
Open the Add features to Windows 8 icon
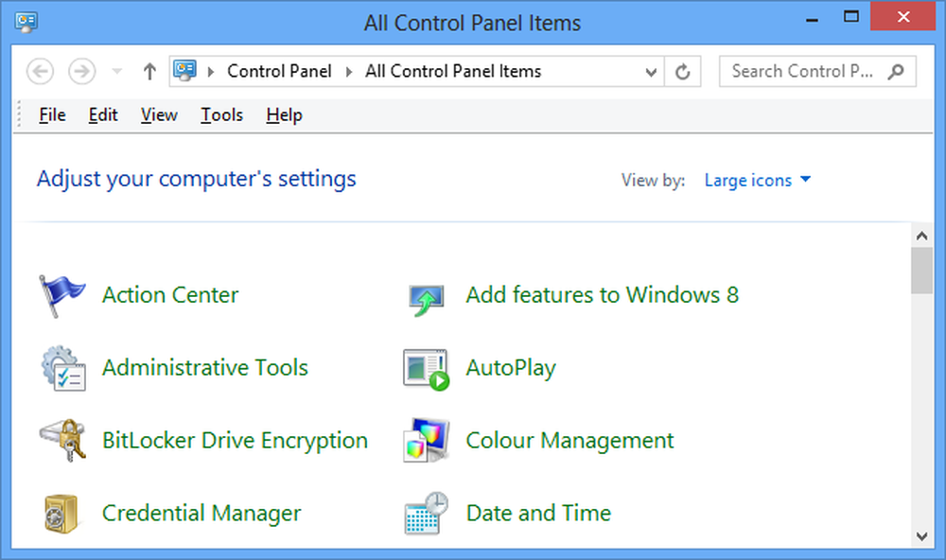[427, 300]
